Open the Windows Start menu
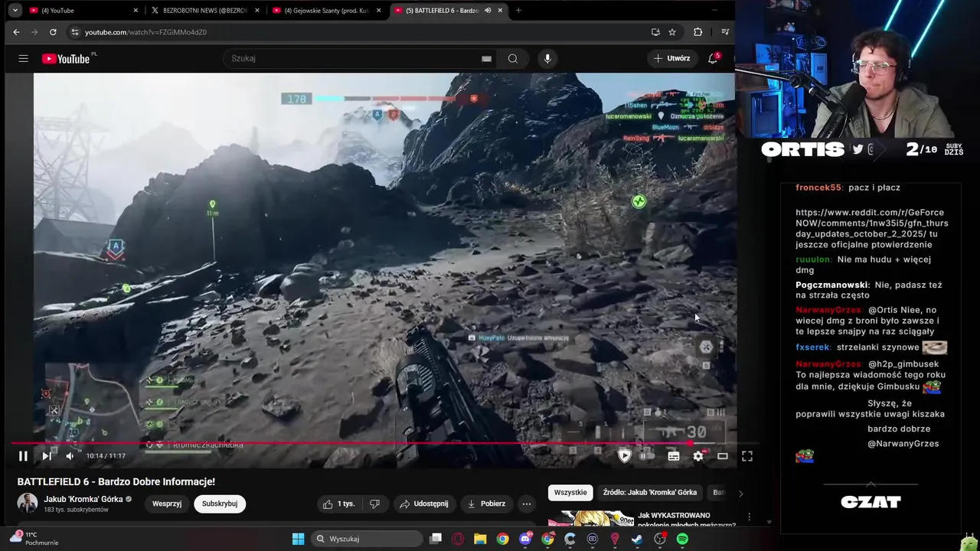 [298, 539]
